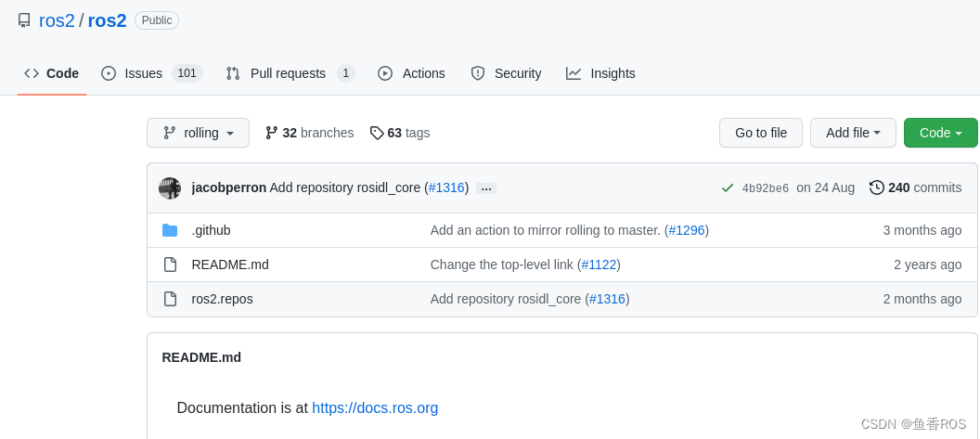Open the ros2 repository name link
This screenshot has width=980, height=439.
coord(107,20)
